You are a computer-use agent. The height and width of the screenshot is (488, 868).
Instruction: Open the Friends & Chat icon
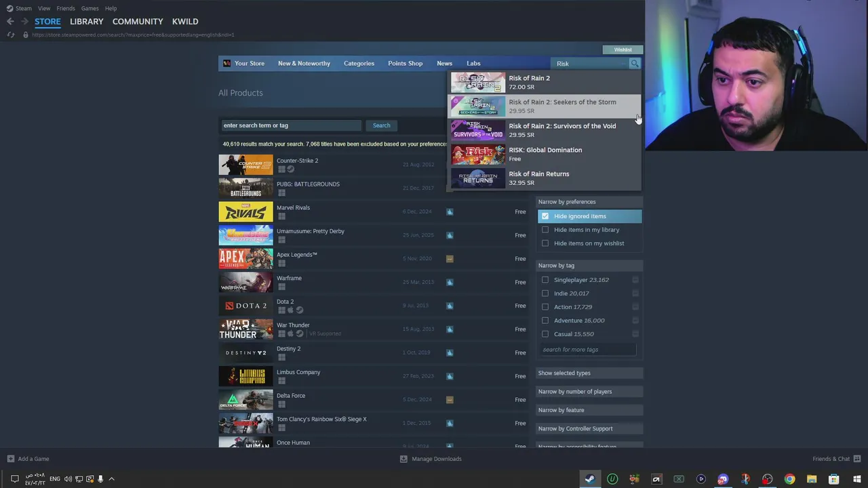coord(857,459)
